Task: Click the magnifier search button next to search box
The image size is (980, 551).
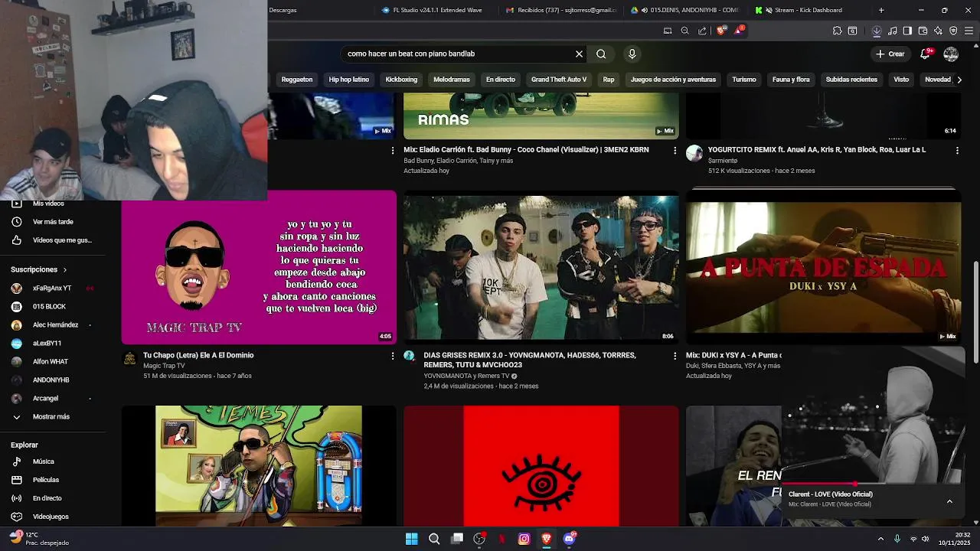Action: click(x=601, y=54)
